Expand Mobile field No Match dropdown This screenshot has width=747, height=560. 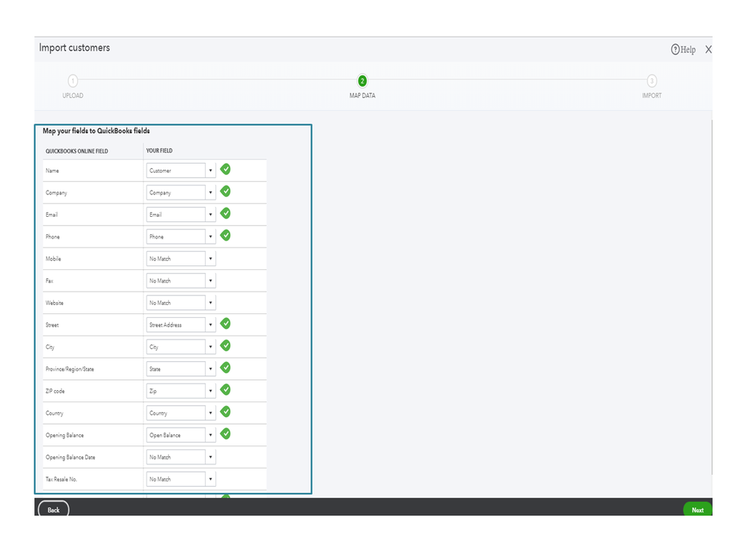[x=181, y=259]
